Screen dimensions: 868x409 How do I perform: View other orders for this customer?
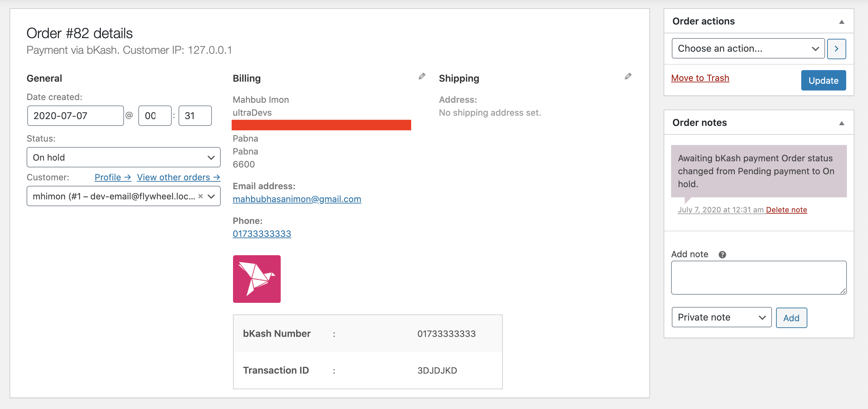(179, 177)
